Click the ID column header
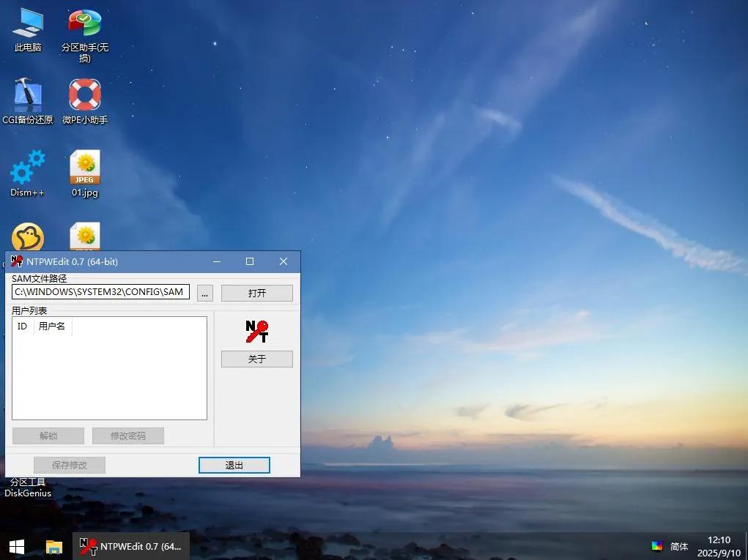The width and height of the screenshot is (748, 560). 22,326
